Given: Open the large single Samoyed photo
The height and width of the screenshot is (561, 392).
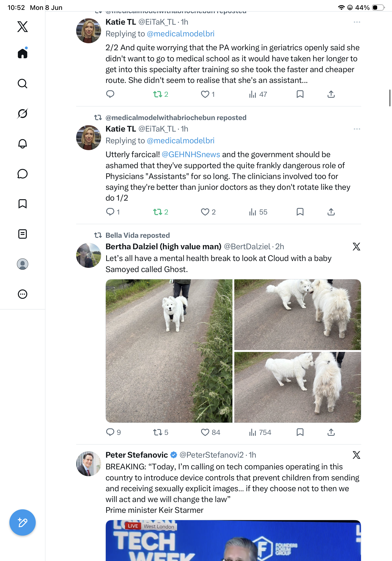Looking at the screenshot, I should (x=169, y=351).
